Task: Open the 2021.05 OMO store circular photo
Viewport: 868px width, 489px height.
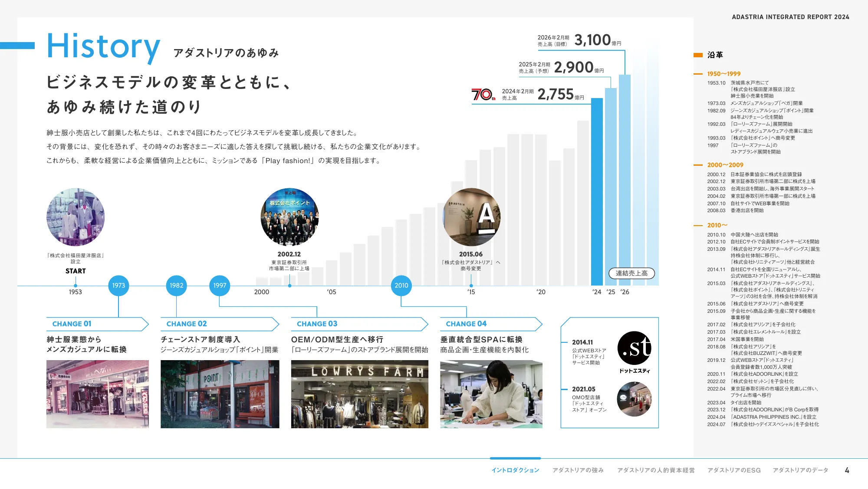Action: click(635, 399)
